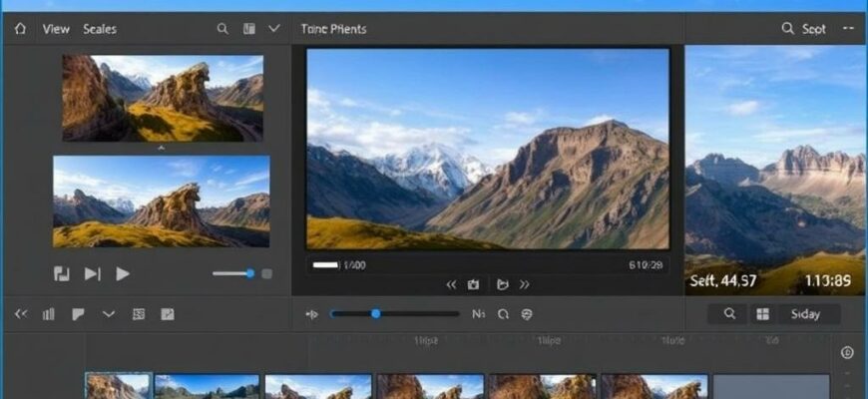868x399 pixels.
Task: Go to the Home icon
Action: point(21,29)
